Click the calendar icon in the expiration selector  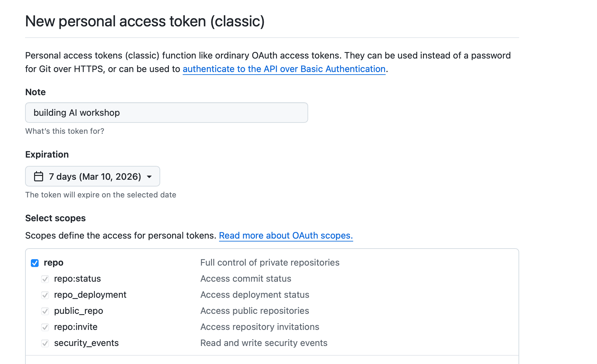pos(38,176)
